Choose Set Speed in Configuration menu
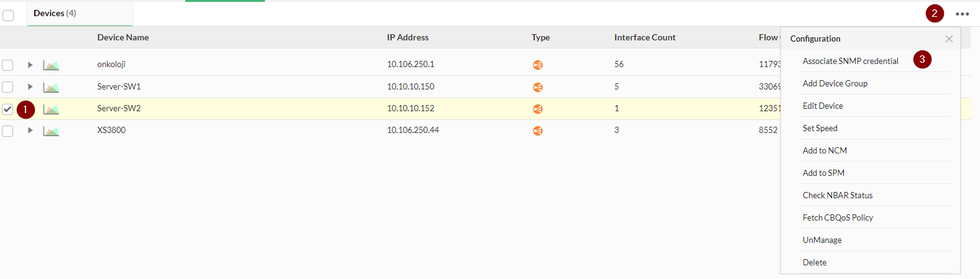Image resolution: width=980 pixels, height=279 pixels. coord(820,128)
